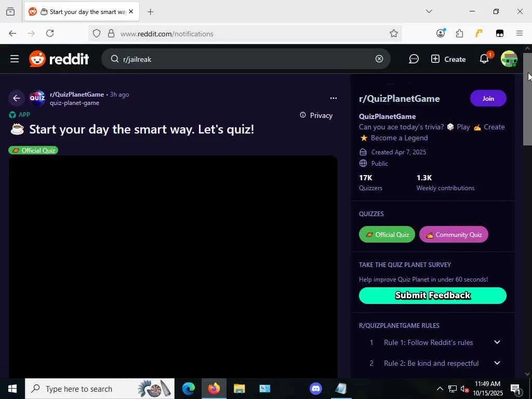Clear the search field with the X icon
Screen dimensions: 532x399
379,59
